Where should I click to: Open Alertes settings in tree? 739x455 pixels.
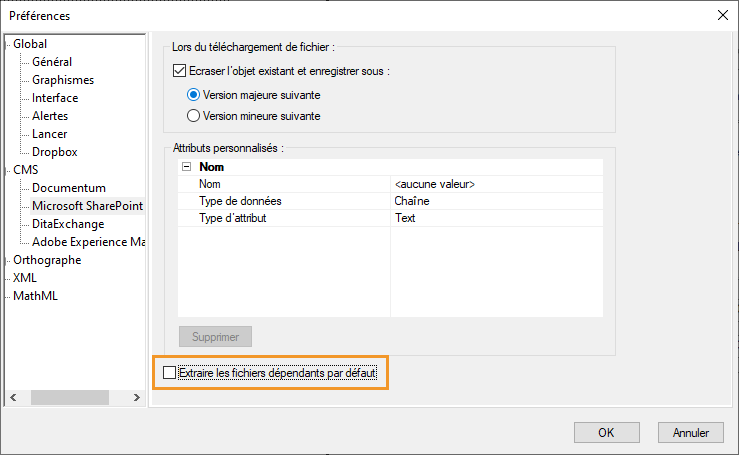point(52,116)
